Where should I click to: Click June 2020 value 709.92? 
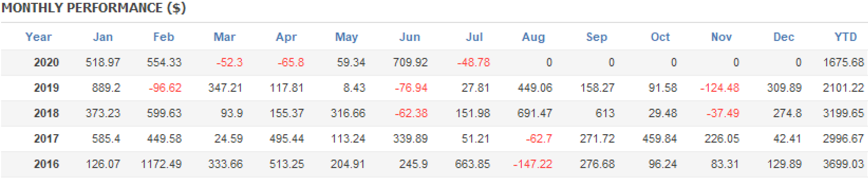click(410, 62)
